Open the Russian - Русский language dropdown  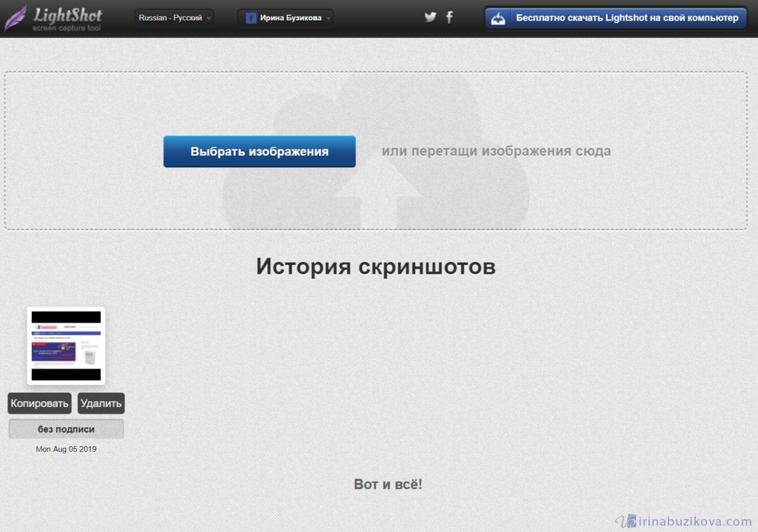(175, 18)
